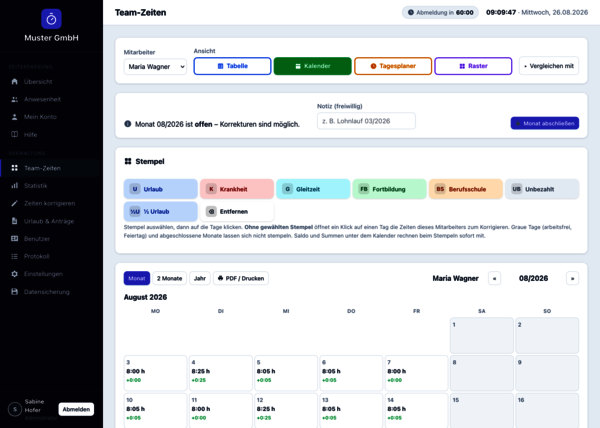Screen dimensions: 600x428
Task: Click the K badge on Krankheit stamp
Action: (211, 189)
